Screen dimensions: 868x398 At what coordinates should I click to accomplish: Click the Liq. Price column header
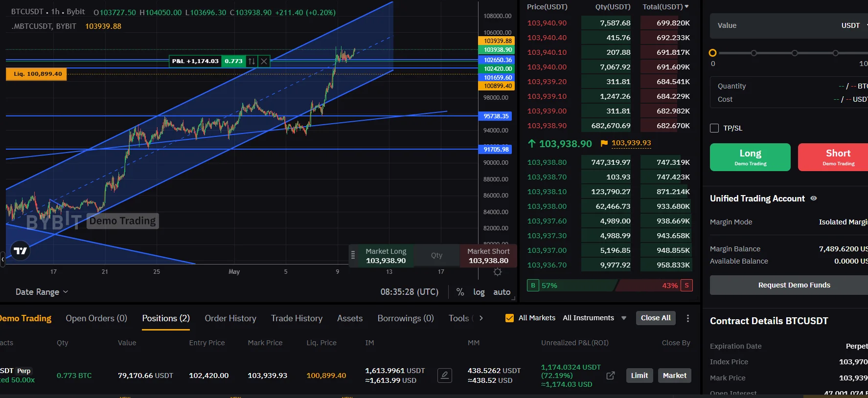(321, 343)
